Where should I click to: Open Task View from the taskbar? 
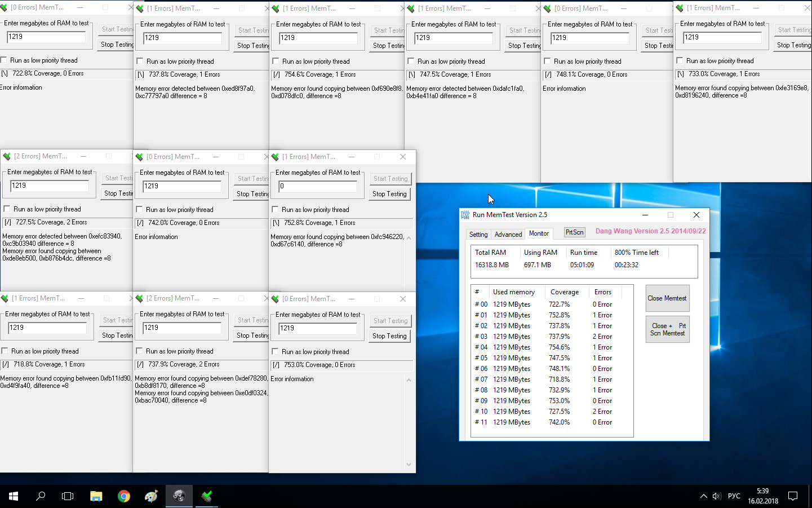click(x=68, y=496)
